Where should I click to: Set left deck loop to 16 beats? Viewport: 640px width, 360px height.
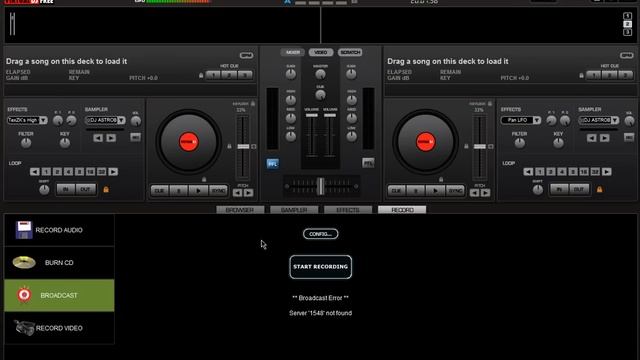pos(91,172)
